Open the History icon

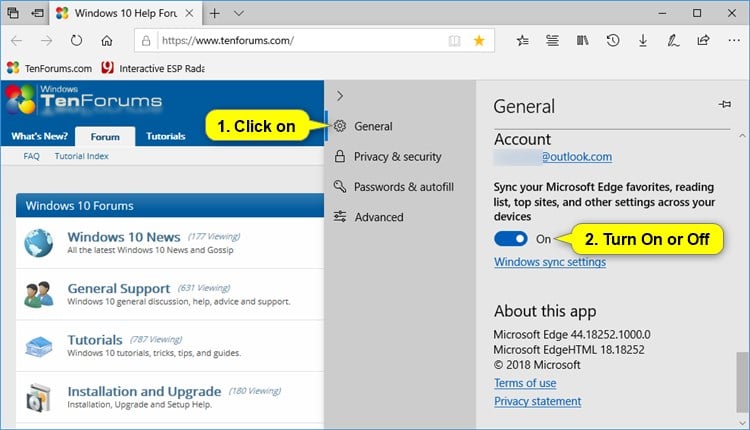(x=613, y=41)
